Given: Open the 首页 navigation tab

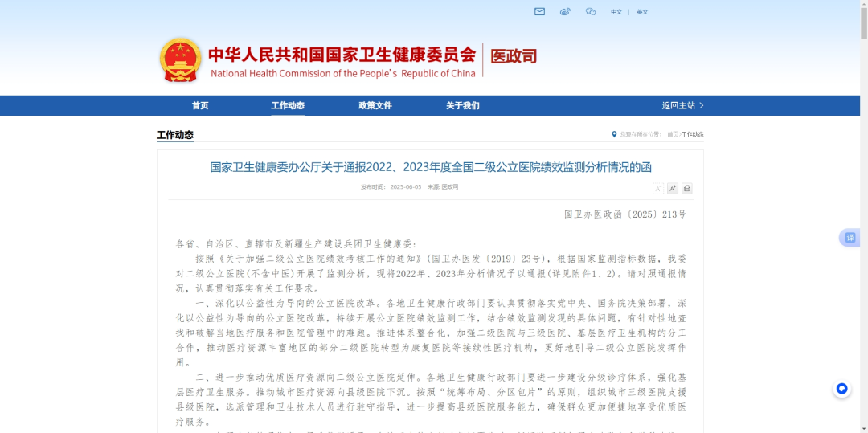Looking at the screenshot, I should click(200, 105).
